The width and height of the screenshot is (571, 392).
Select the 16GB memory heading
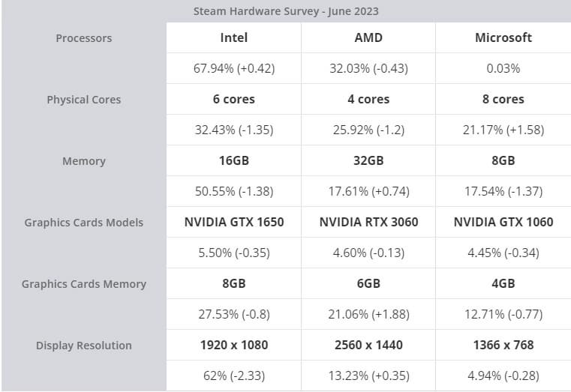[234, 160]
